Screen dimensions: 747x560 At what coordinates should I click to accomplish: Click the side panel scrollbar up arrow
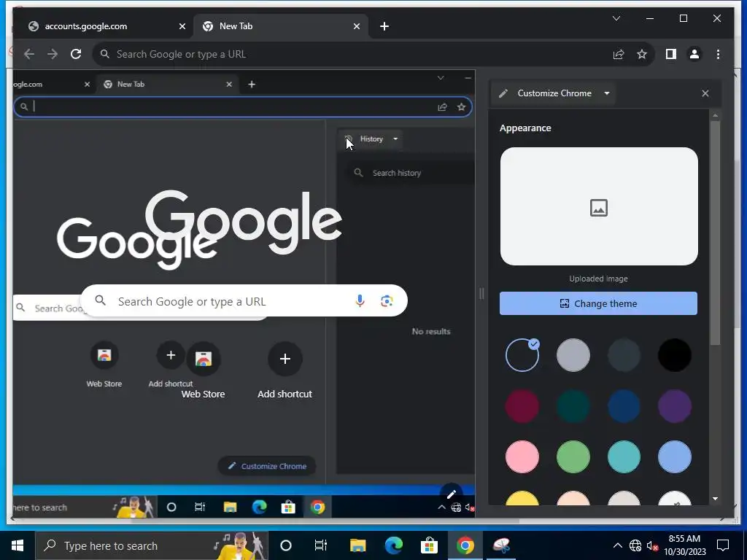(x=715, y=116)
